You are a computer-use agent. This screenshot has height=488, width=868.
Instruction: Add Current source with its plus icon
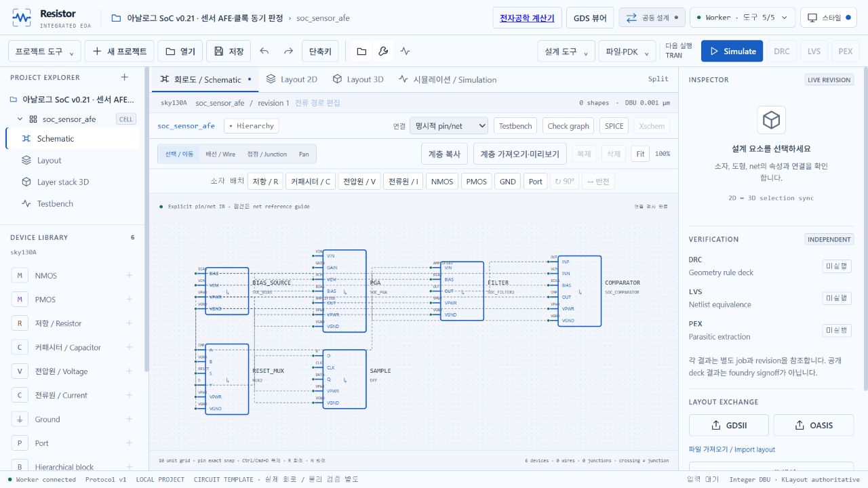[129, 395]
